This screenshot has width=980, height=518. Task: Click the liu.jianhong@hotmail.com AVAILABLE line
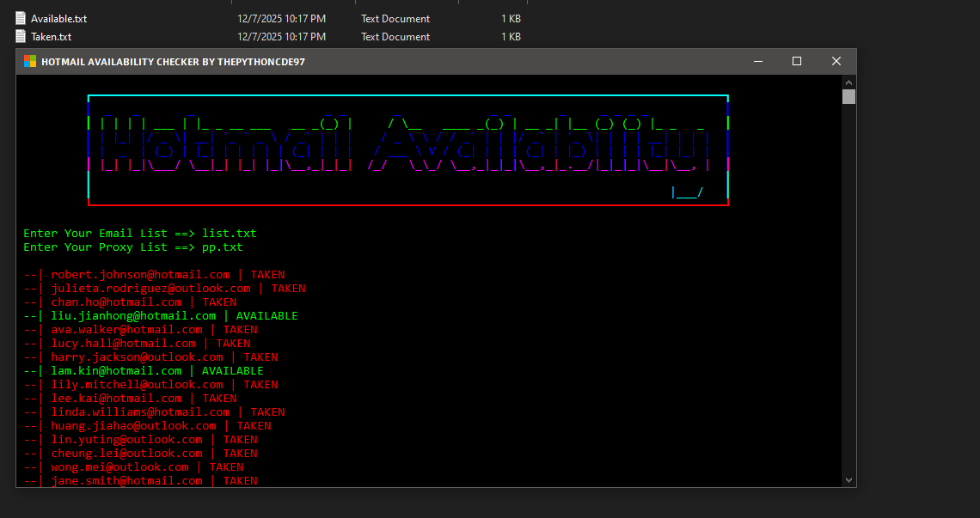click(161, 315)
